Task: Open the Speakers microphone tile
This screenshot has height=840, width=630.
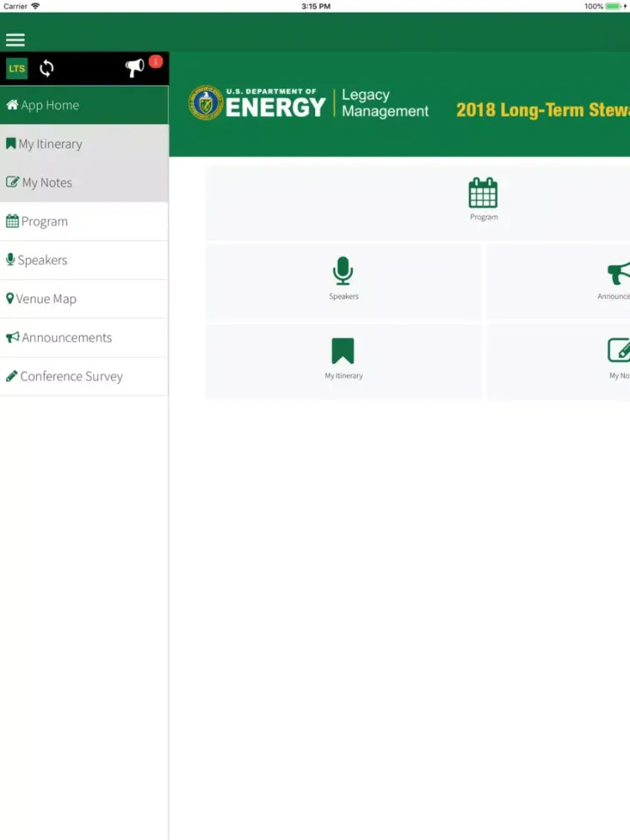Action: coord(343,279)
